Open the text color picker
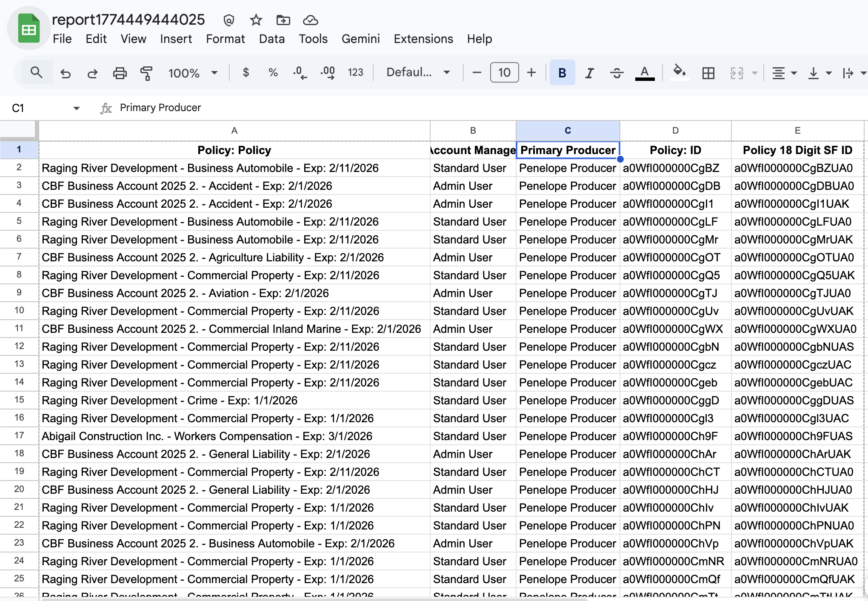 click(645, 73)
